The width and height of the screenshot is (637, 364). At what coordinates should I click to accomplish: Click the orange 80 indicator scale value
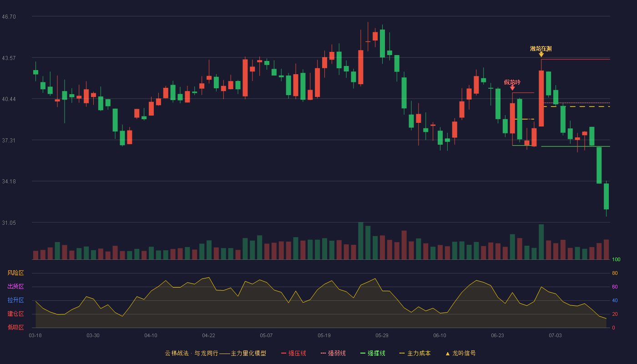pos(615,273)
